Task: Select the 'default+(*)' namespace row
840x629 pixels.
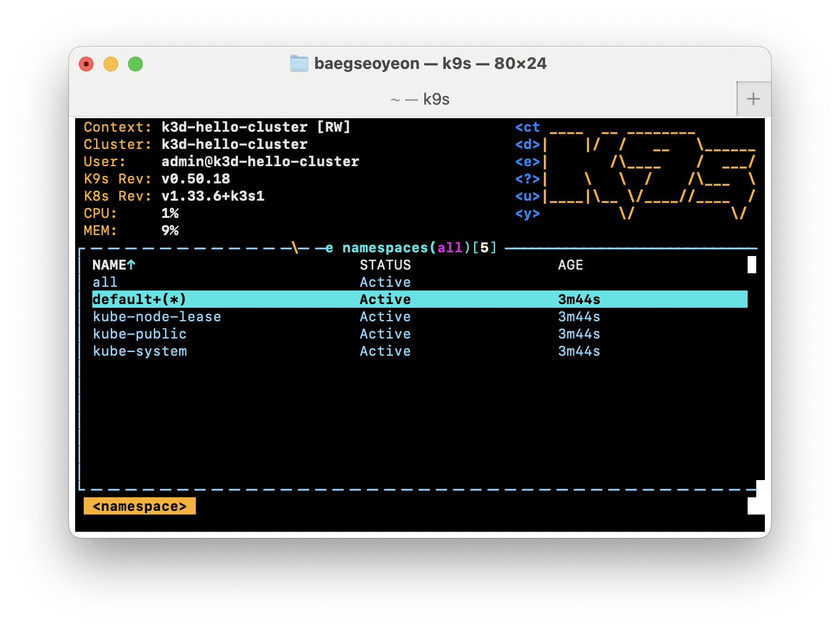Action: pyautogui.click(x=420, y=299)
